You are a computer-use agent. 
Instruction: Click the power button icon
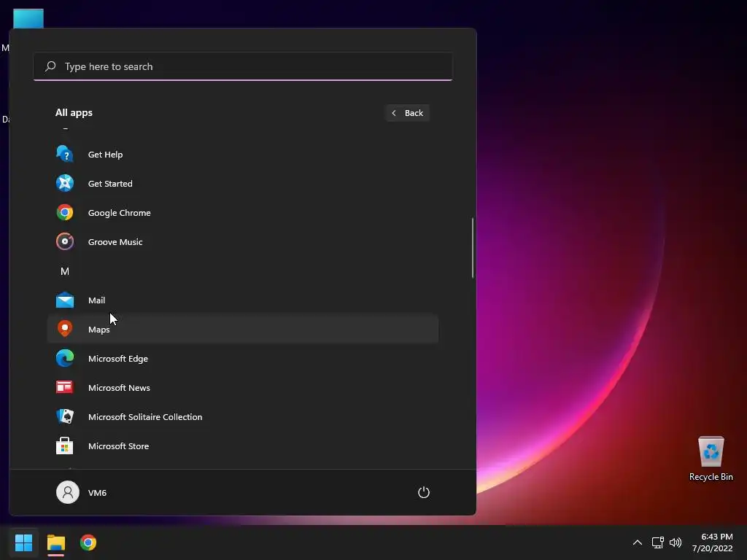point(424,492)
